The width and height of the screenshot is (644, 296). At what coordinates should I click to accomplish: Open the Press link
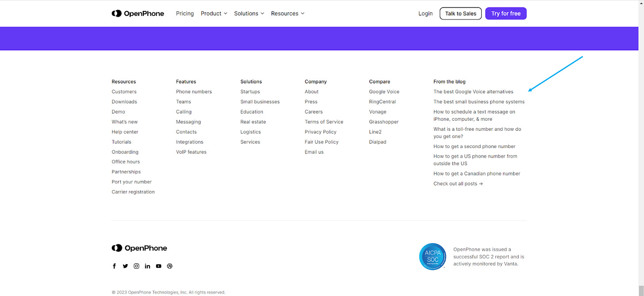311,102
